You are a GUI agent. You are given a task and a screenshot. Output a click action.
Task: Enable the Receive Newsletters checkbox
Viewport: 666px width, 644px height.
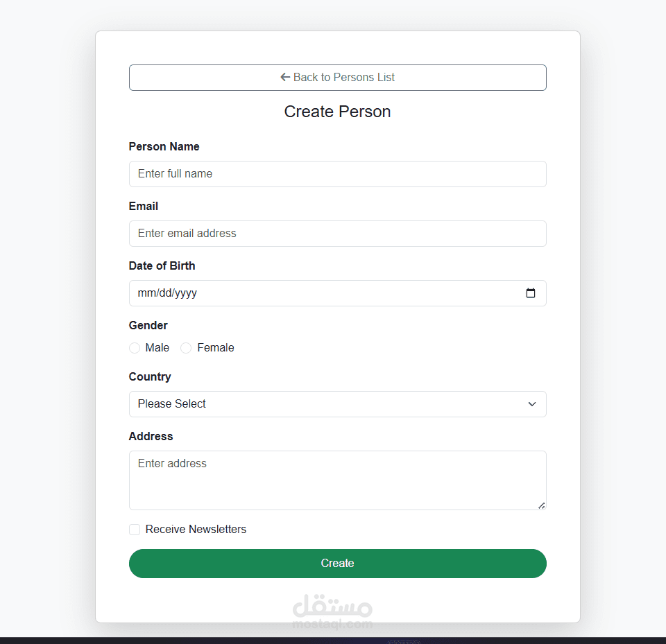pos(135,530)
